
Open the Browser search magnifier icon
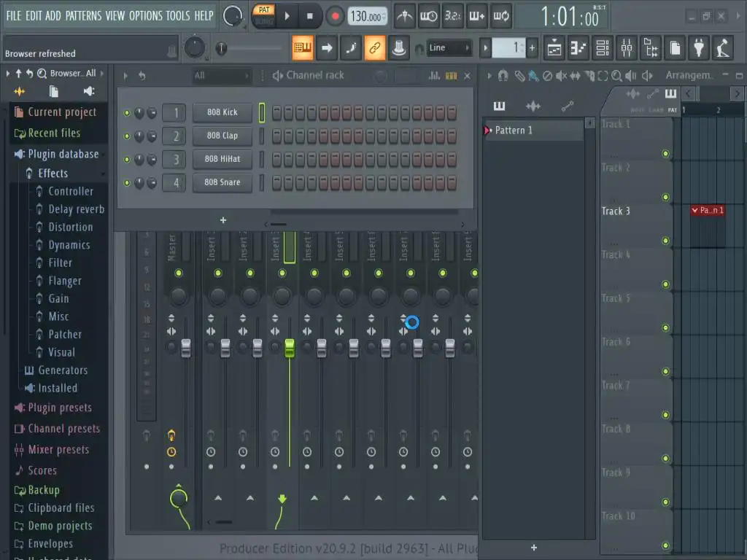click(x=42, y=74)
